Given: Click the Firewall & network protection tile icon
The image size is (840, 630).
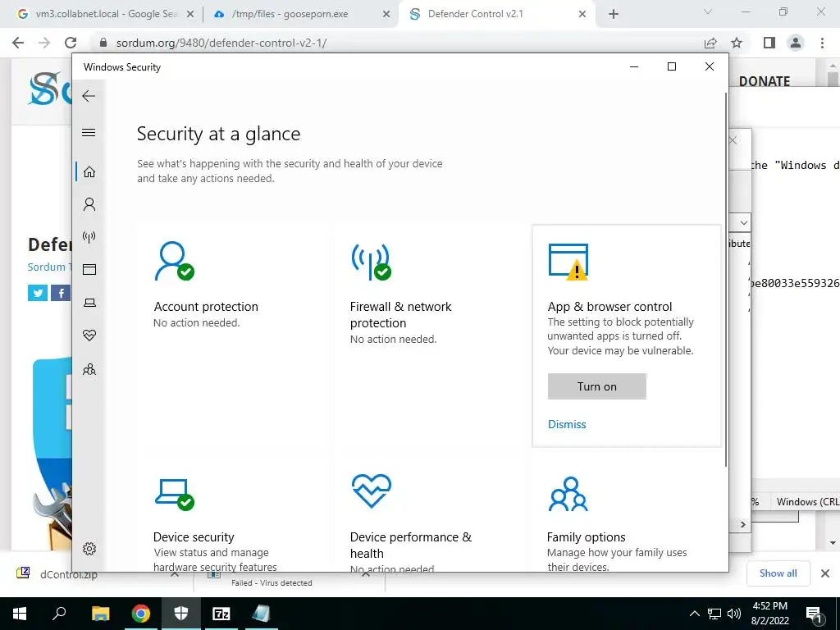Looking at the screenshot, I should pos(372,261).
